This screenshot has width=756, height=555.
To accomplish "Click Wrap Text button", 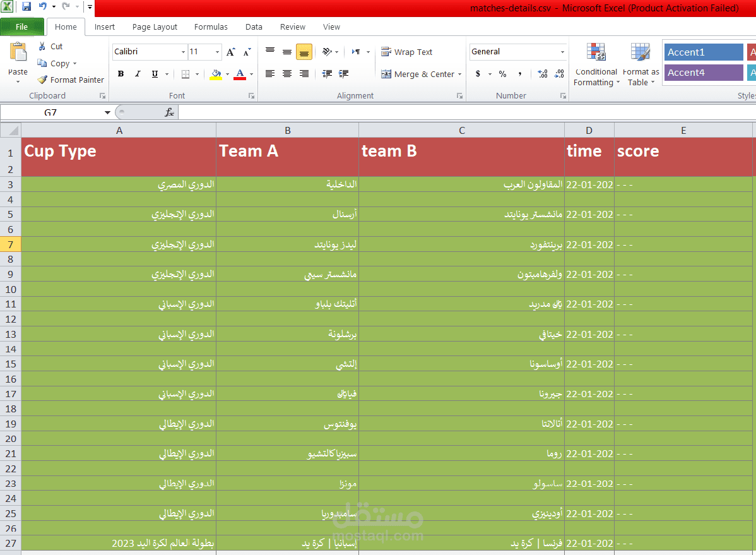I will (x=407, y=52).
